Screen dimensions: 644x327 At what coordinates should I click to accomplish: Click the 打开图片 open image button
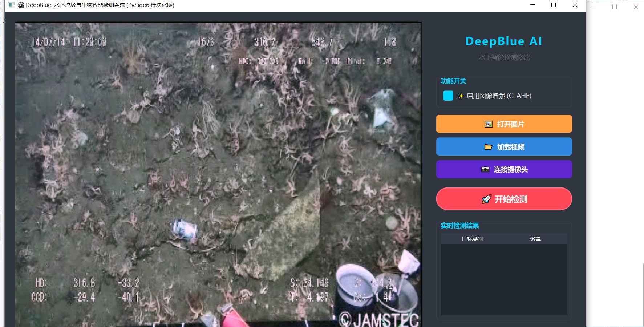click(504, 124)
